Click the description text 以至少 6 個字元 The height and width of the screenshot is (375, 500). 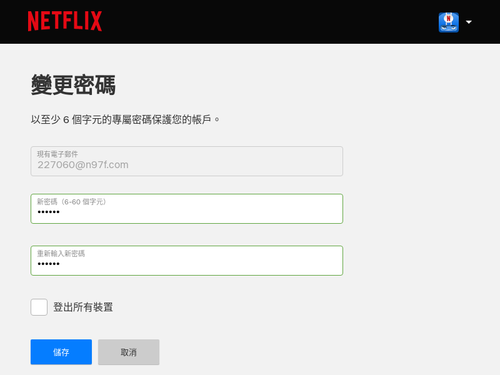coord(125,119)
